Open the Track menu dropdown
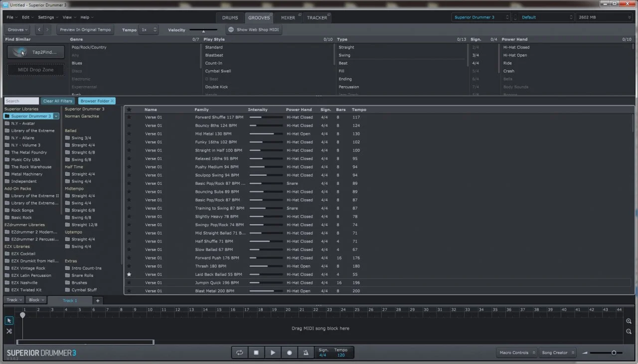This screenshot has height=364, width=638. coord(14,300)
